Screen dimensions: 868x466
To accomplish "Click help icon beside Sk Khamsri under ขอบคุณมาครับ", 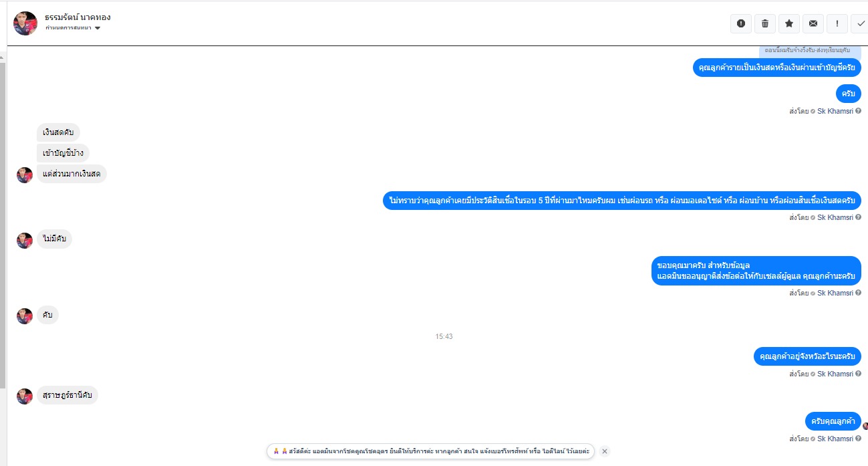I will [x=858, y=293].
